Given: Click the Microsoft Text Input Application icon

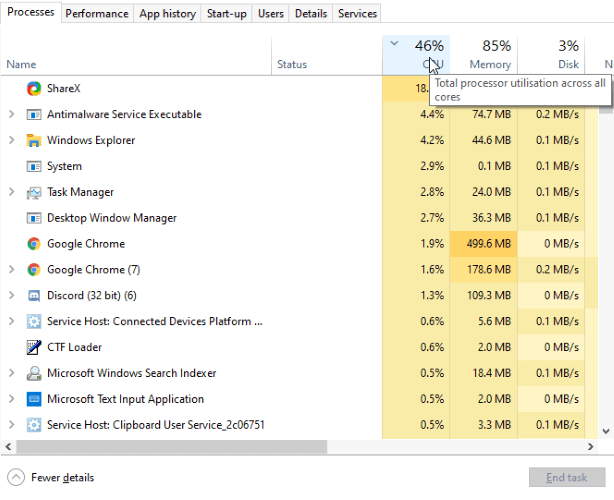Looking at the screenshot, I should (x=34, y=399).
